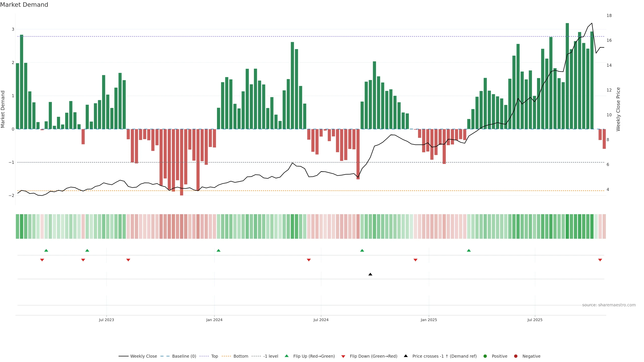The image size is (644, 362).
Task: Click the last red flip-down triangle at far right
Action: [x=600, y=260]
